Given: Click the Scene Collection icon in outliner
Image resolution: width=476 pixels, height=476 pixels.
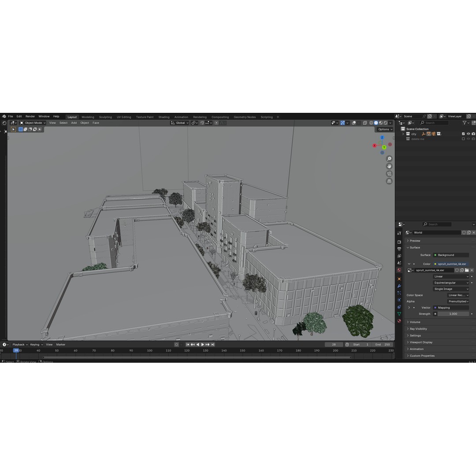Looking at the screenshot, I should click(403, 129).
